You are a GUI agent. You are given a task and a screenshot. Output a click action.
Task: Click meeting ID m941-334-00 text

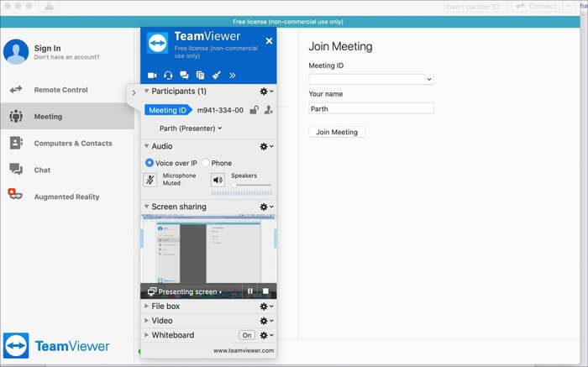(x=220, y=110)
